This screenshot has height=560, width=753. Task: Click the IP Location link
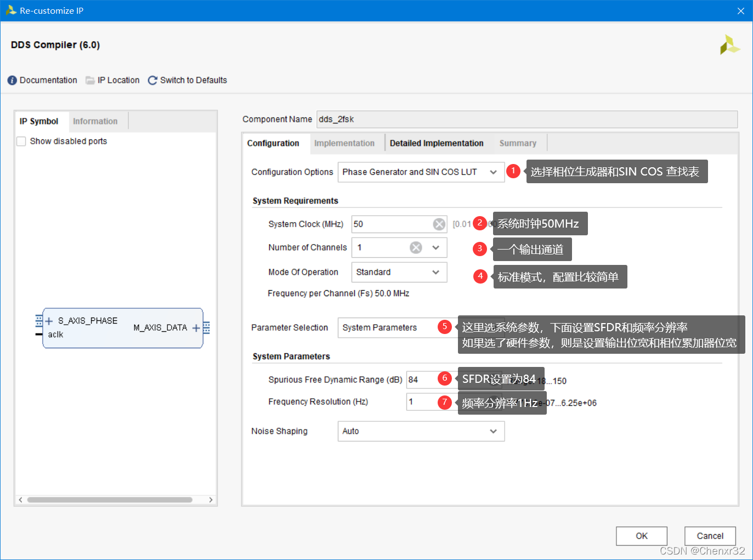coord(118,81)
